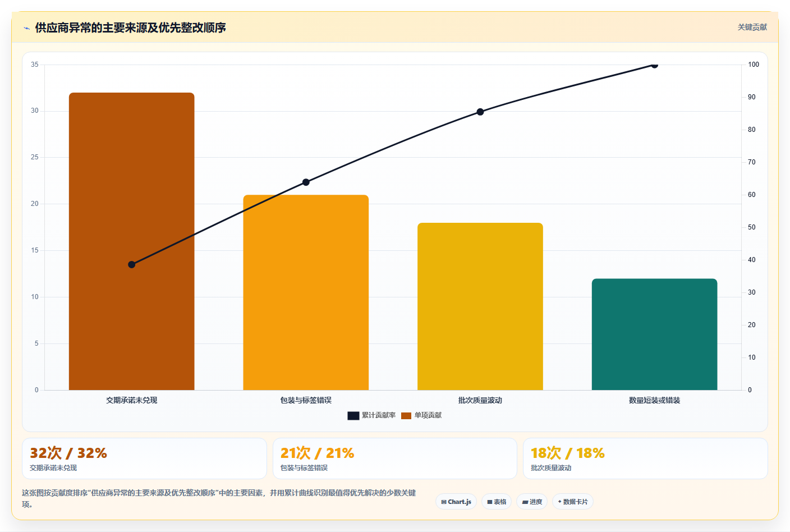Click the 数量短装或错装 teal bar

pyautogui.click(x=654, y=334)
